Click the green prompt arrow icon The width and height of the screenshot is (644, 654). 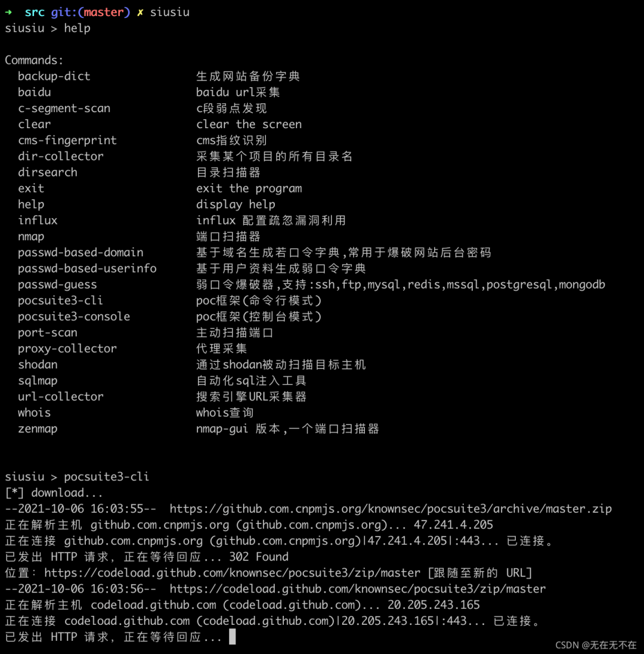tap(8, 13)
